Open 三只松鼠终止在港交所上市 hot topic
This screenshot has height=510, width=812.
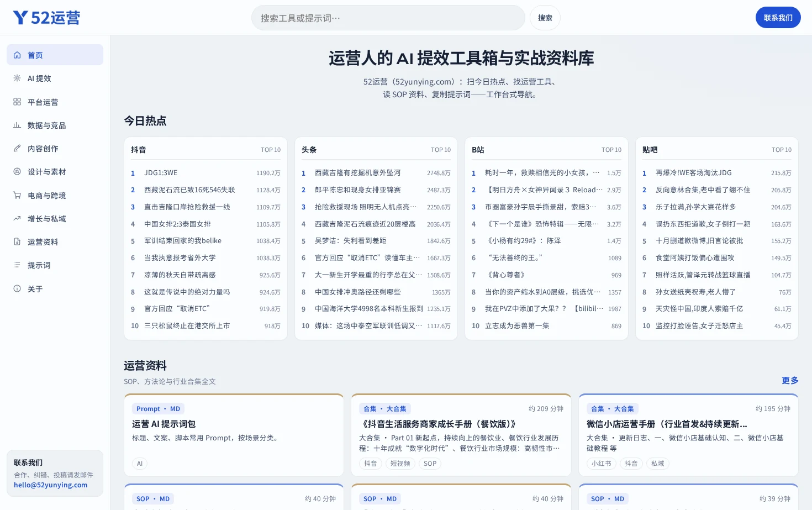[205, 326]
